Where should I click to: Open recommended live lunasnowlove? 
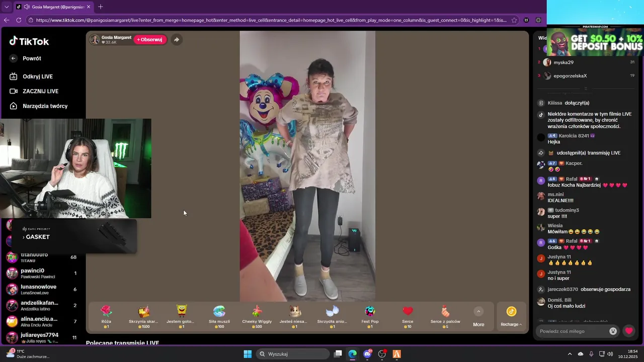point(41,290)
